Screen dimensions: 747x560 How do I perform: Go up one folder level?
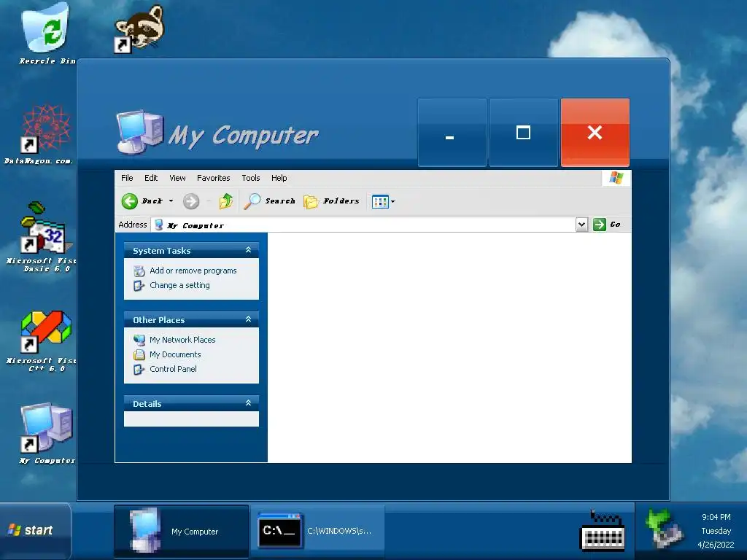(226, 201)
